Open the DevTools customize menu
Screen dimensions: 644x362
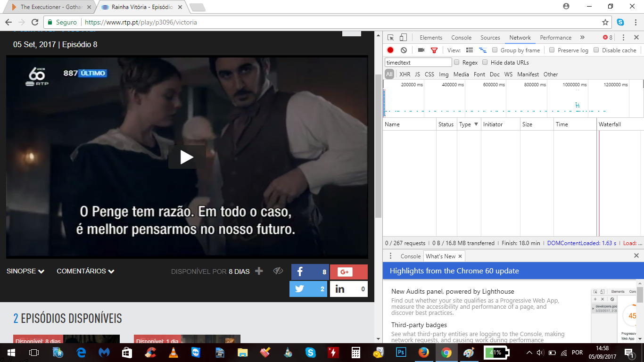point(623,38)
